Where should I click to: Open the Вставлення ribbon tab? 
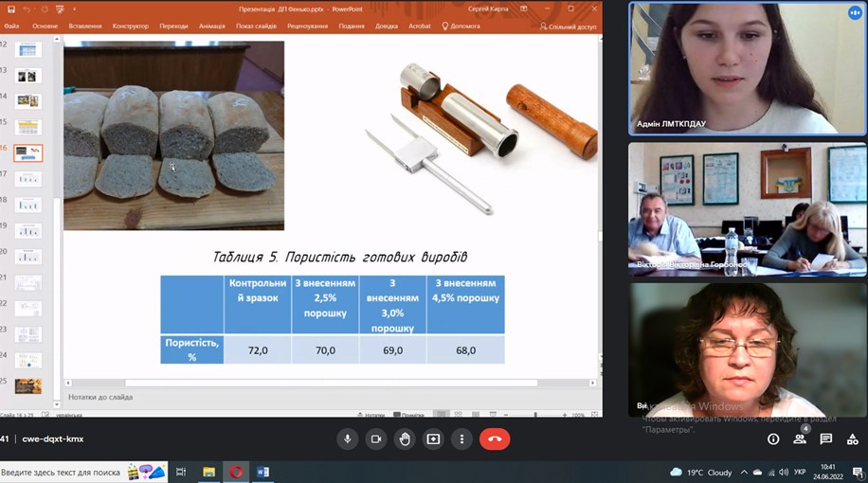pos(85,26)
